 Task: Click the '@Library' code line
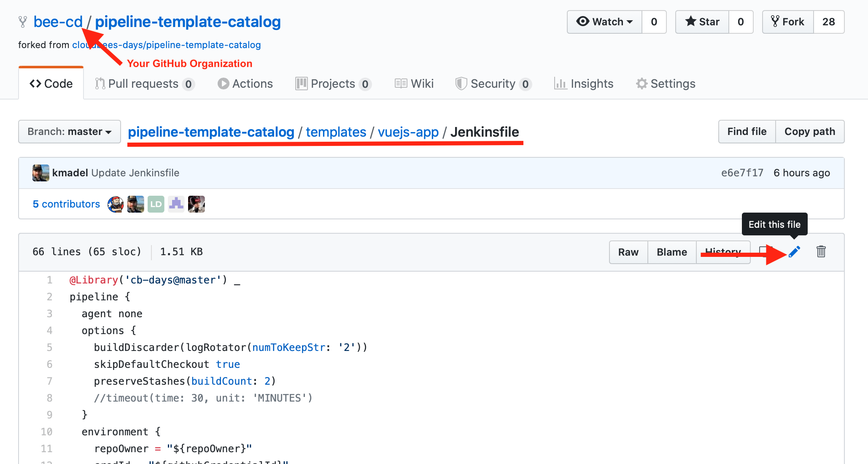click(x=154, y=280)
